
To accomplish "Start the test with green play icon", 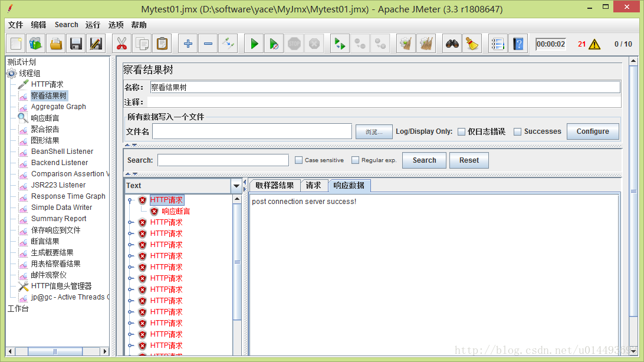I will click(x=254, y=44).
